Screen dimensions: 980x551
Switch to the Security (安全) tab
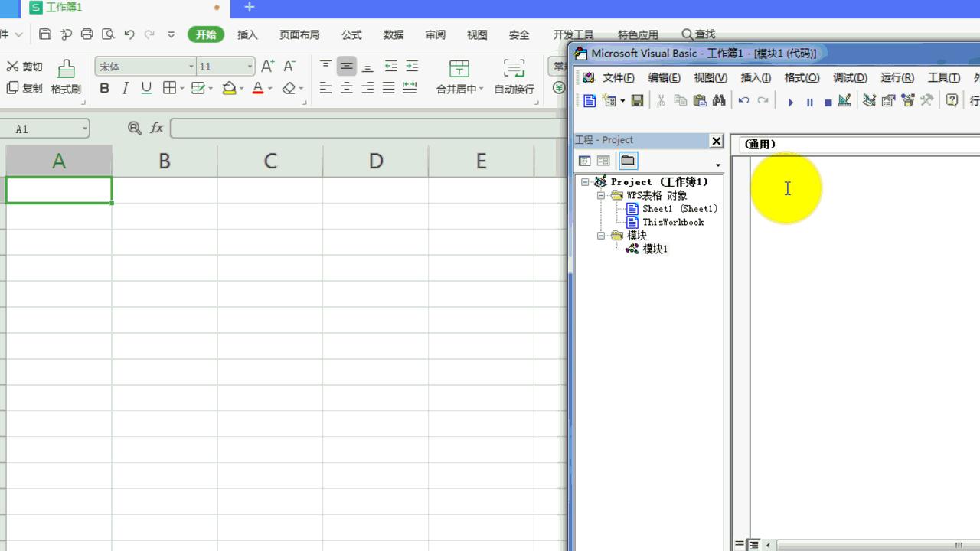[x=519, y=34]
